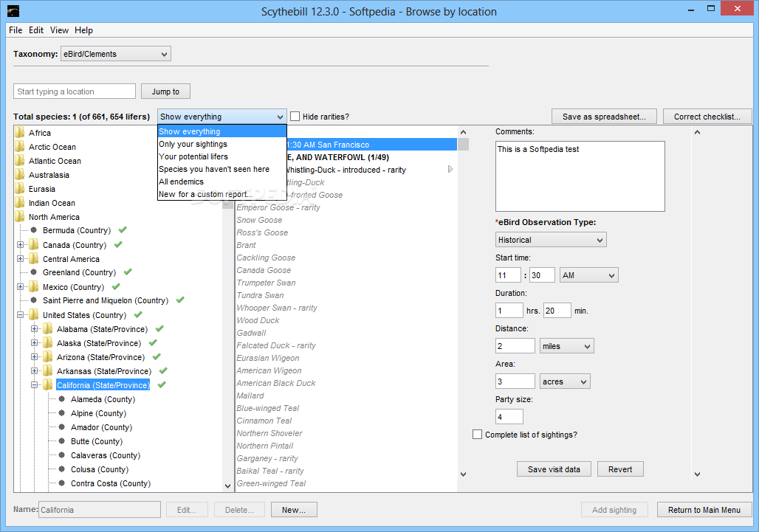Screen dimensions: 759x532
Task: Choose Species you haven't seen here
Action: [222, 169]
